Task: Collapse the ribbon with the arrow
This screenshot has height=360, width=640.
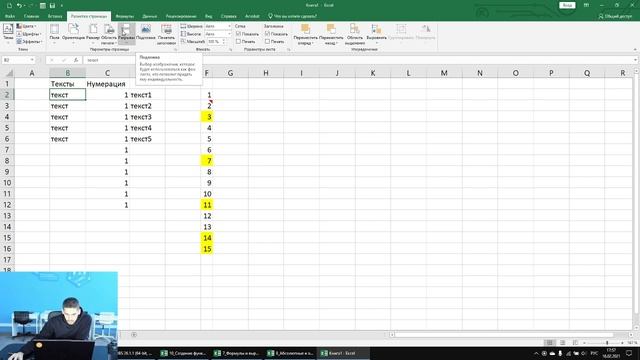Action: tap(634, 50)
